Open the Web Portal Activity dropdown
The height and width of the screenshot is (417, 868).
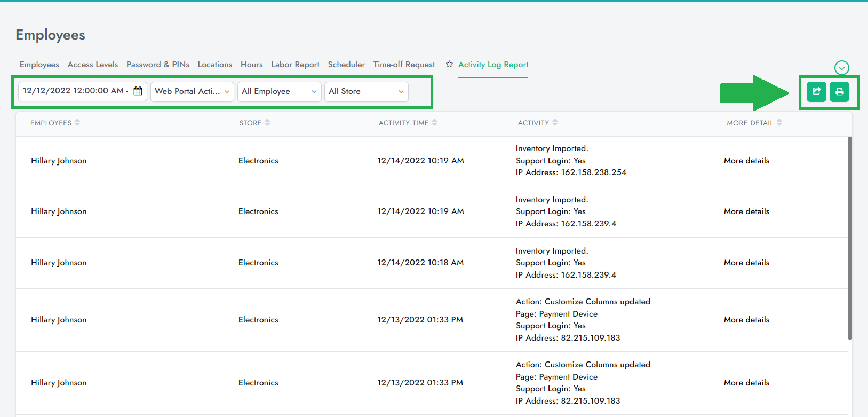click(x=192, y=91)
